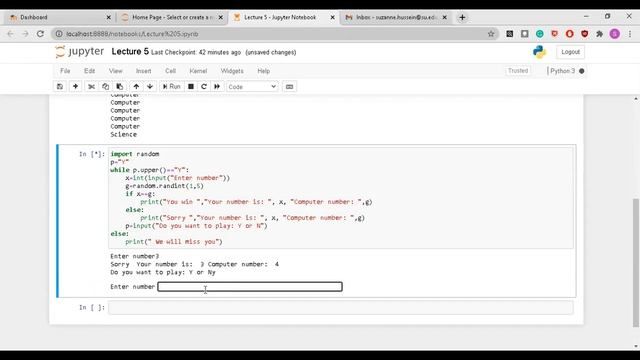The height and width of the screenshot is (360, 640).
Task: Copy selected cells icon
Action: click(105, 87)
